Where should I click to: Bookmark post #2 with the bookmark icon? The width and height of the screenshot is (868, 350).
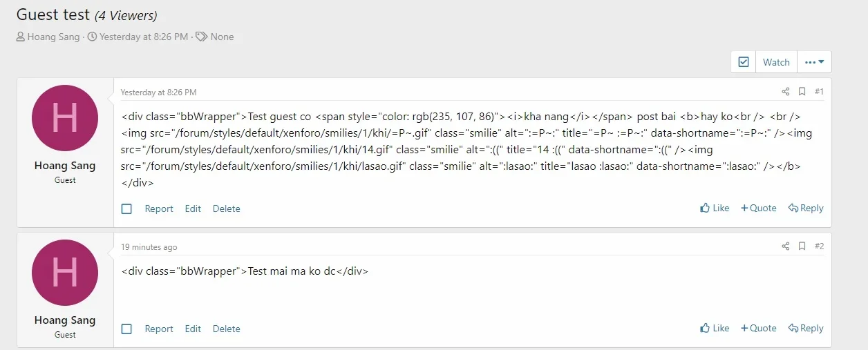(802, 246)
